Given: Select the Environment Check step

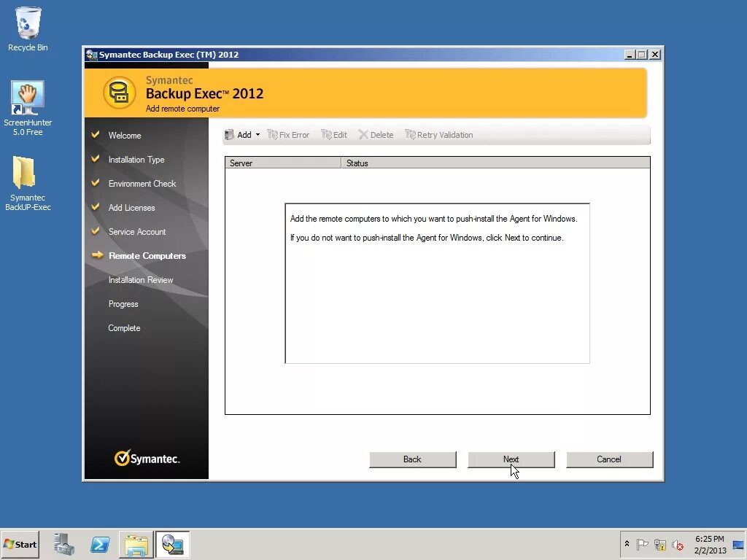Looking at the screenshot, I should pos(142,183).
